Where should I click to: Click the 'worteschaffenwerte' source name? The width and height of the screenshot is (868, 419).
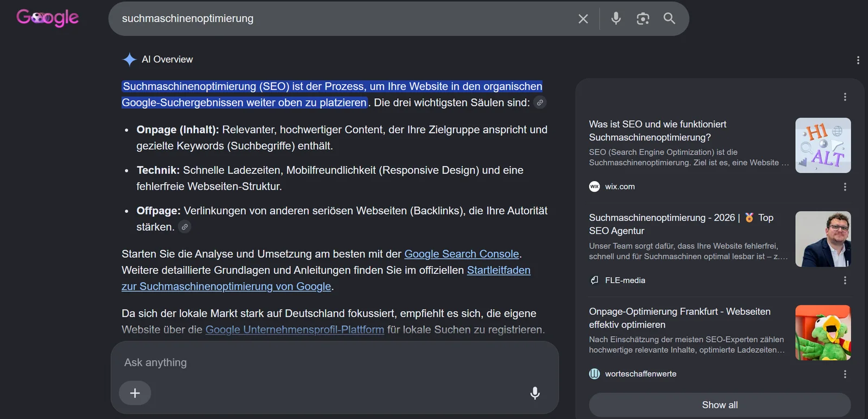pyautogui.click(x=641, y=374)
